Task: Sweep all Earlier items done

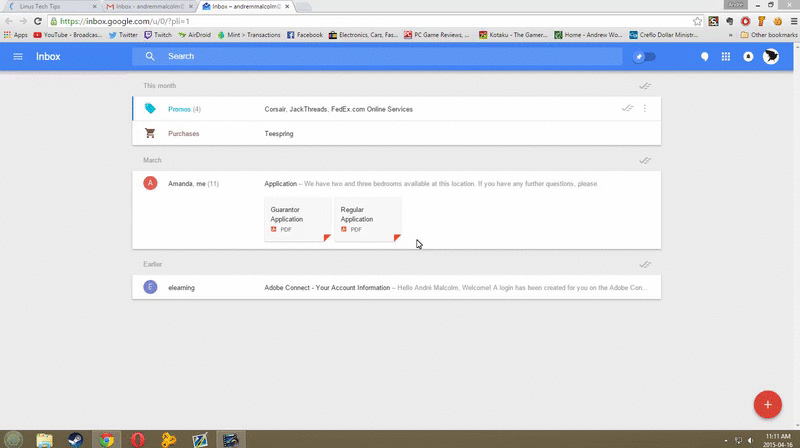Action: [x=645, y=264]
